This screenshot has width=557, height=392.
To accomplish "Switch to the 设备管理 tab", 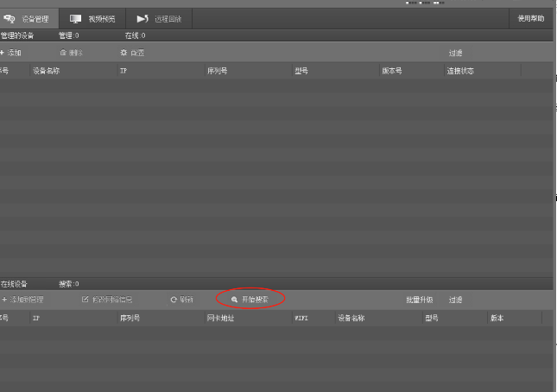I will 29,18.
